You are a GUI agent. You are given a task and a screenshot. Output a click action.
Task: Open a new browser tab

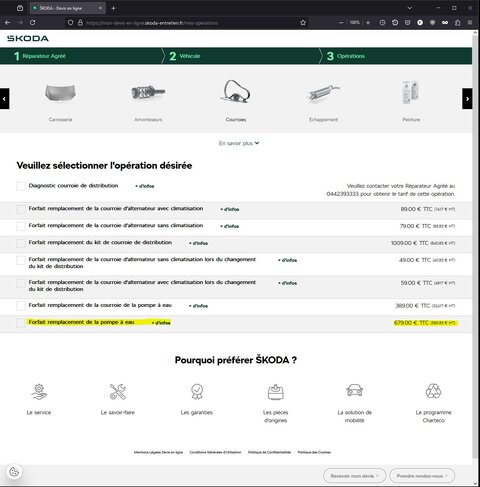coord(113,8)
